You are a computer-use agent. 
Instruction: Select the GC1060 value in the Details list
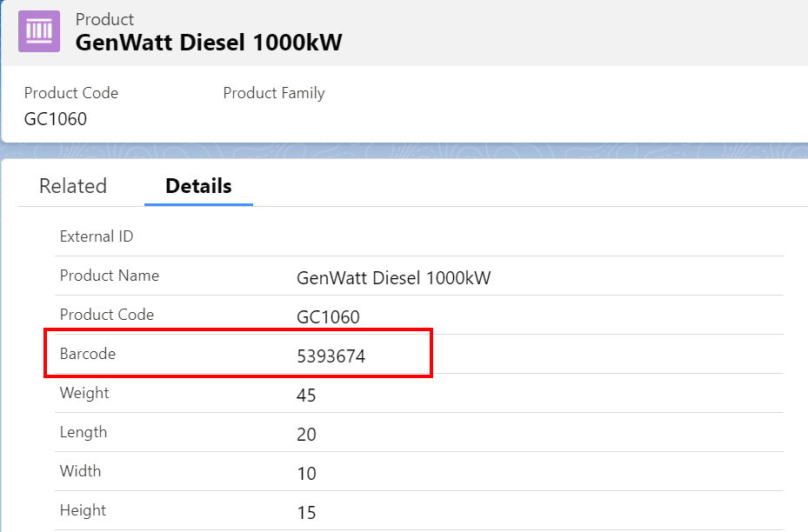click(328, 317)
